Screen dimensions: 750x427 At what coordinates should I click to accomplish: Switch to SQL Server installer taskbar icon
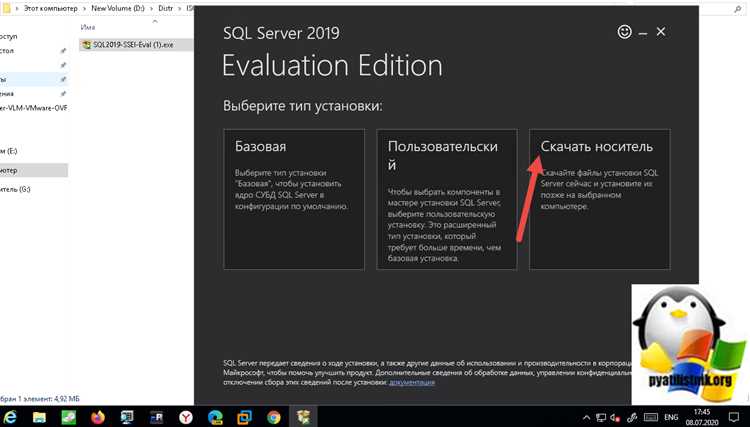pyautogui.click(x=303, y=417)
